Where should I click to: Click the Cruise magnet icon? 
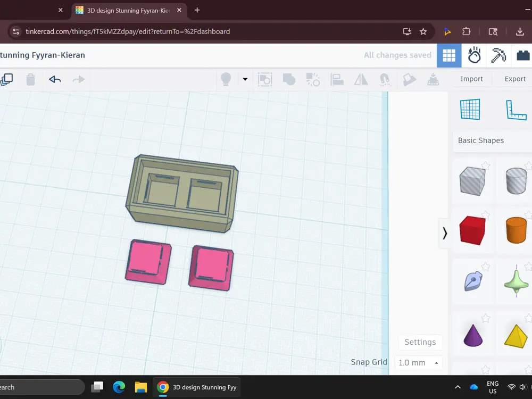[385, 79]
